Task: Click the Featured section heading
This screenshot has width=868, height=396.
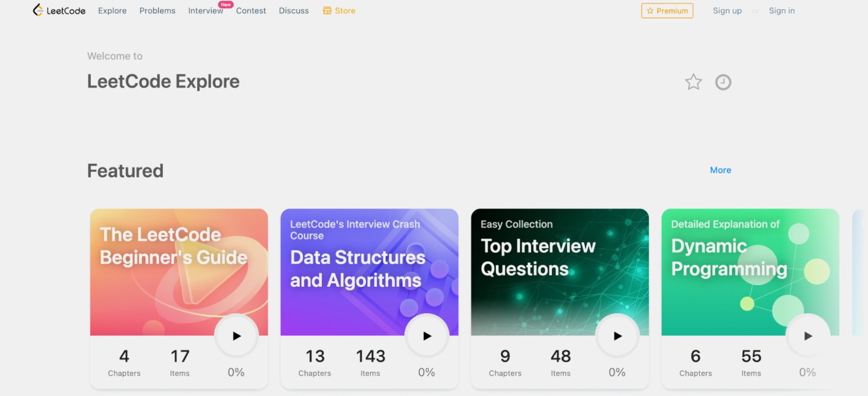Action: point(125,171)
